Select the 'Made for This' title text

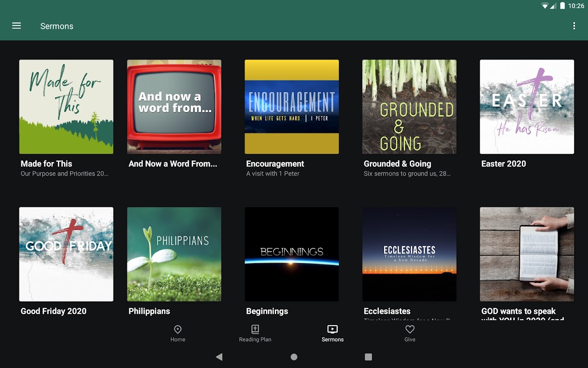(x=46, y=164)
